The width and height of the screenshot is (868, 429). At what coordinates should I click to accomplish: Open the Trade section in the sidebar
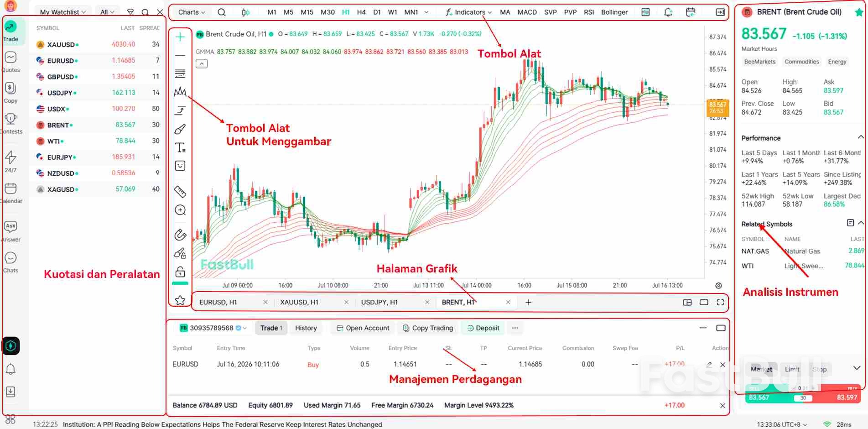click(x=10, y=31)
